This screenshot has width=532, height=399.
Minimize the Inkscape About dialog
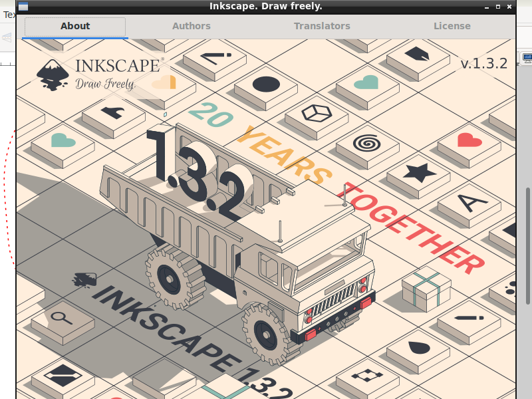click(487, 7)
